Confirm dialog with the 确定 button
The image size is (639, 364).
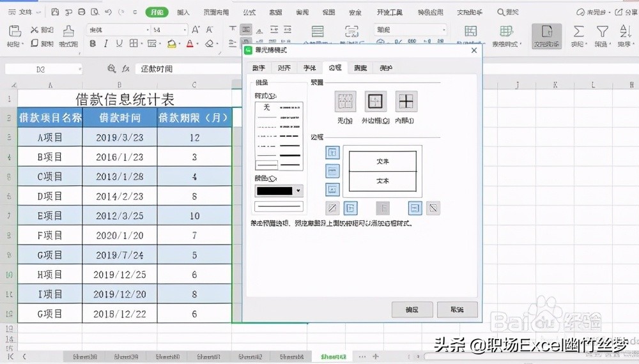pyautogui.click(x=412, y=310)
